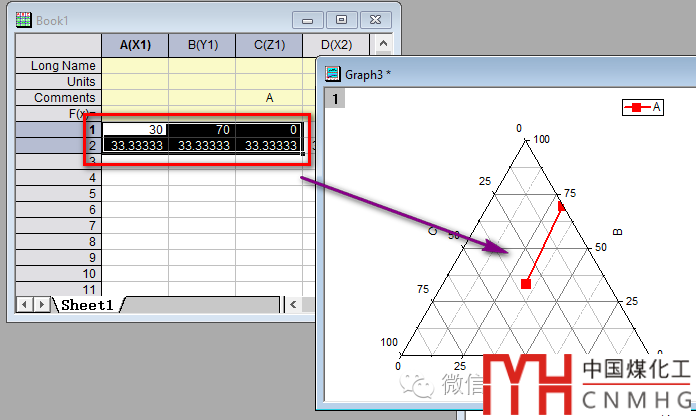Minimize the Book1 workbook window
The width and height of the screenshot is (696, 420).
coord(309,19)
